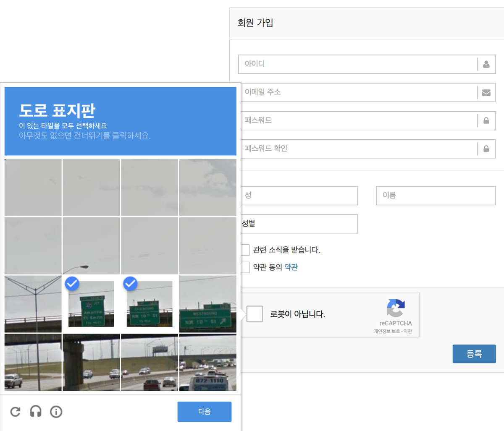Click the 다음 button in the captcha

point(205,412)
